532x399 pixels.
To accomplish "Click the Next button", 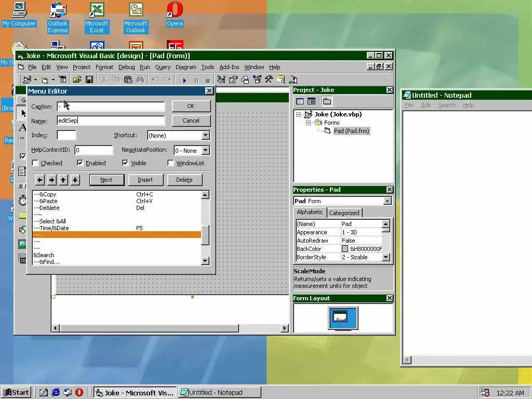I will click(x=107, y=180).
